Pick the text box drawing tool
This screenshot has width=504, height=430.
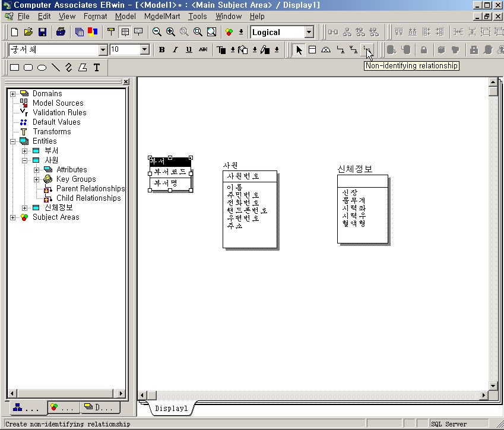click(x=96, y=68)
